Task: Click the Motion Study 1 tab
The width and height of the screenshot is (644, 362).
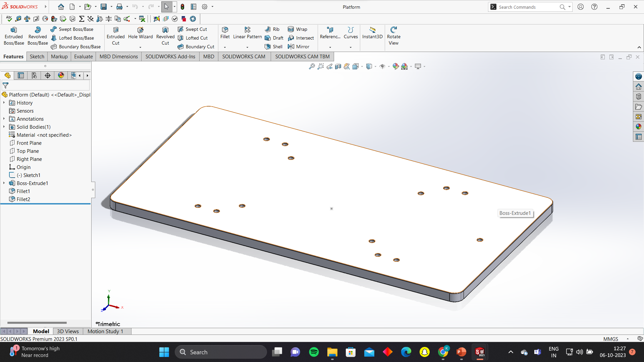Action: 105,331
